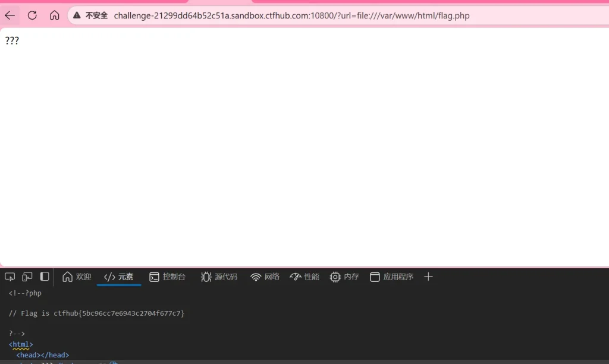Open the 内存 memory tab

345,277
